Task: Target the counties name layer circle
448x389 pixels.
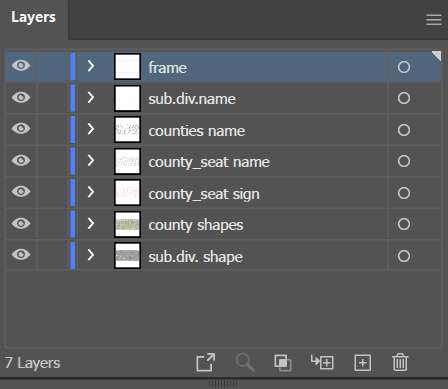Action: pos(404,130)
